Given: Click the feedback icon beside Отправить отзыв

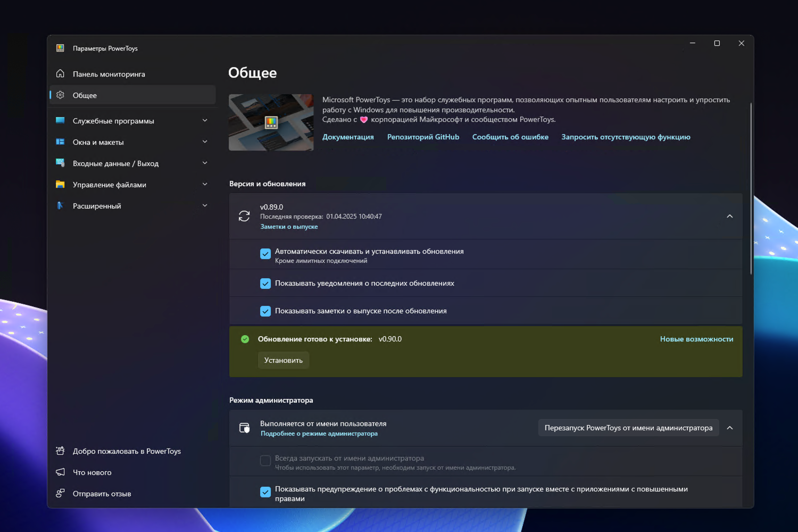Looking at the screenshot, I should tap(60, 493).
